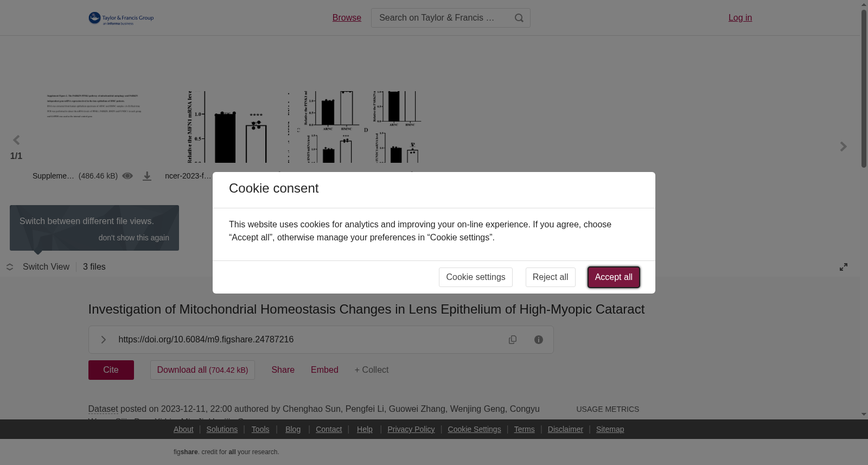
Task: Open the Browse menu
Action: pos(347,18)
